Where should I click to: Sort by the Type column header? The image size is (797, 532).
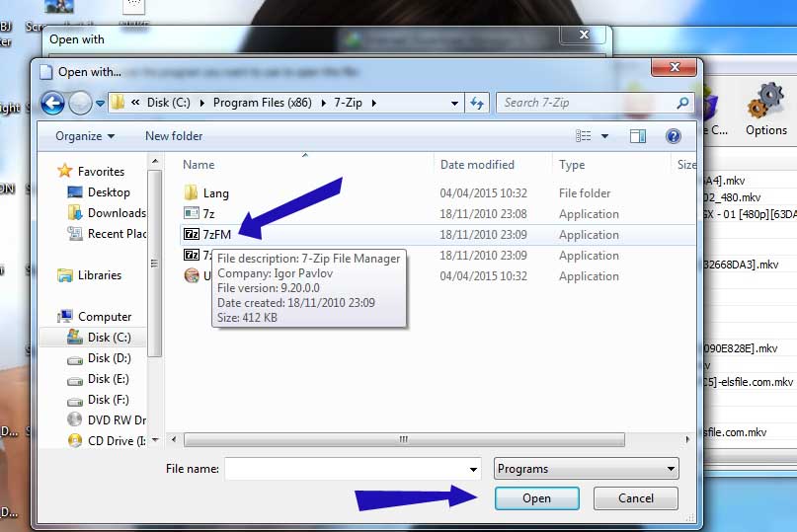(x=572, y=165)
